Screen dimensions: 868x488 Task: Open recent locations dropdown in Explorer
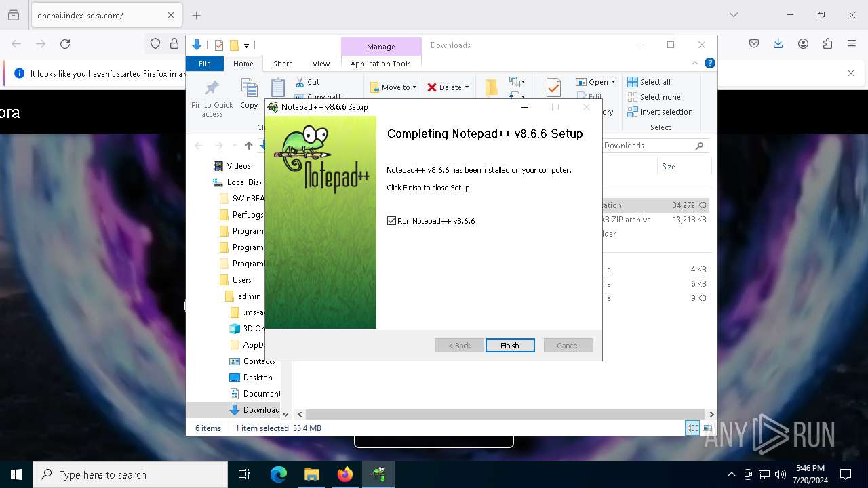(235, 146)
